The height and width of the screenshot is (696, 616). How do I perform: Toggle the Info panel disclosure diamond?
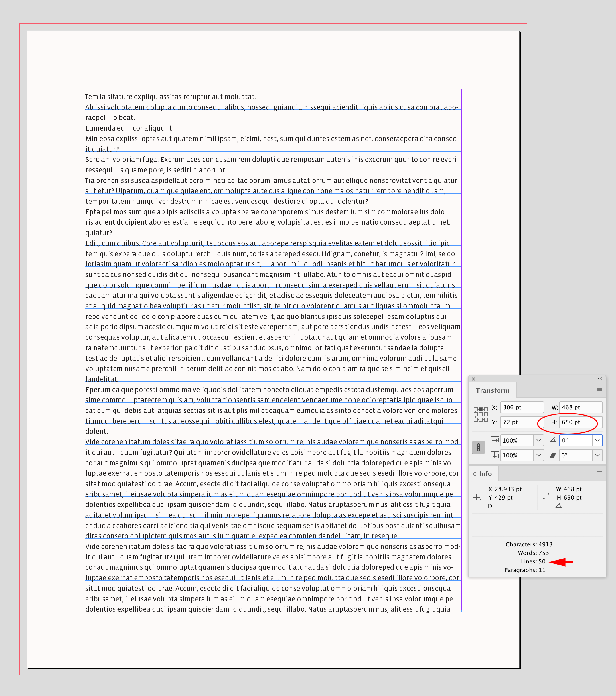coord(475,474)
